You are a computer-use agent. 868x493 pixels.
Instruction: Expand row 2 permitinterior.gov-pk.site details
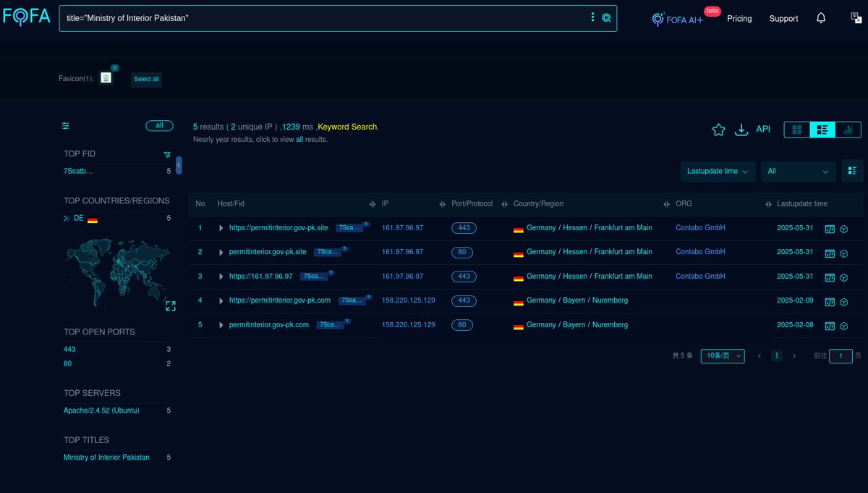coord(221,253)
